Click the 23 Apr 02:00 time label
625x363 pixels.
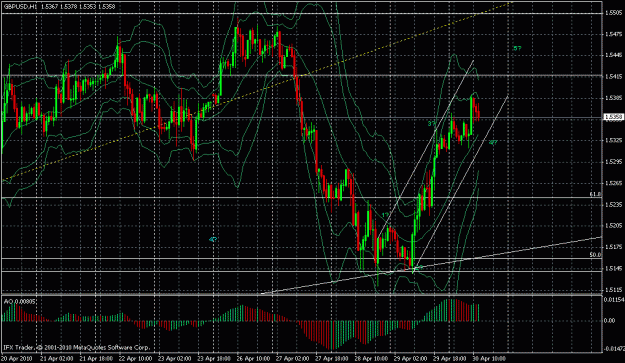(x=174, y=358)
